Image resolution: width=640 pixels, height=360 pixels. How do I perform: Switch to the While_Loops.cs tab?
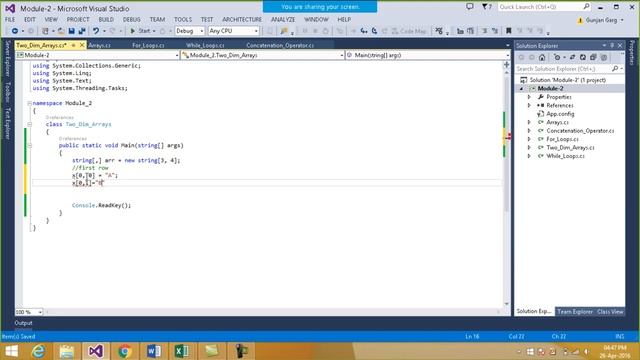(205, 45)
